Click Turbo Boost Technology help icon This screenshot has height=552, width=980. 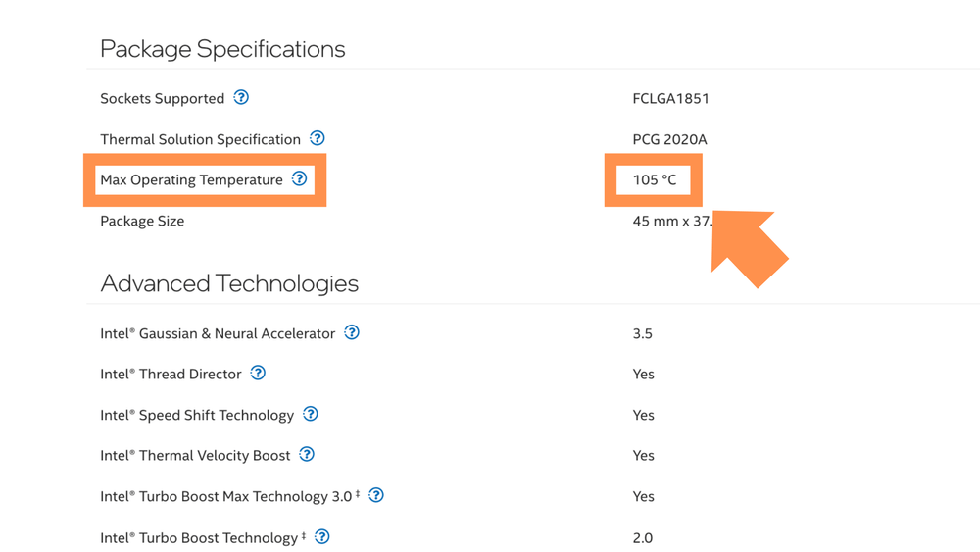point(322,536)
